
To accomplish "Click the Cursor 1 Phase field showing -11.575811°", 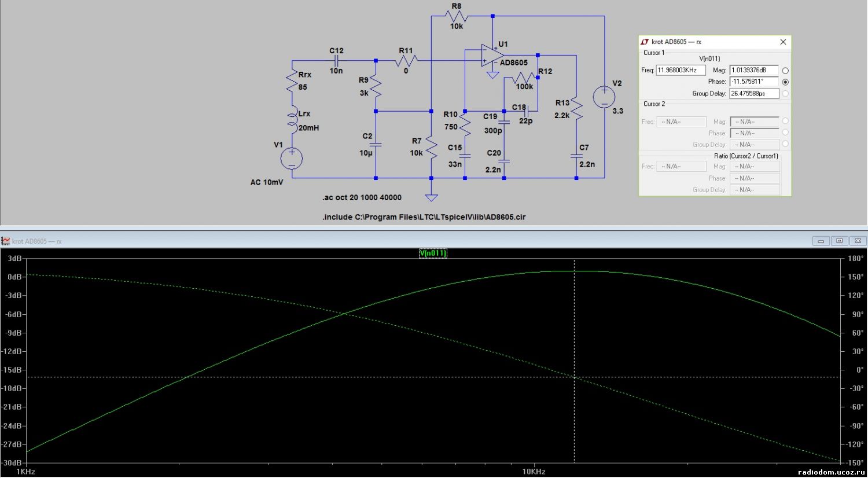I will [754, 82].
